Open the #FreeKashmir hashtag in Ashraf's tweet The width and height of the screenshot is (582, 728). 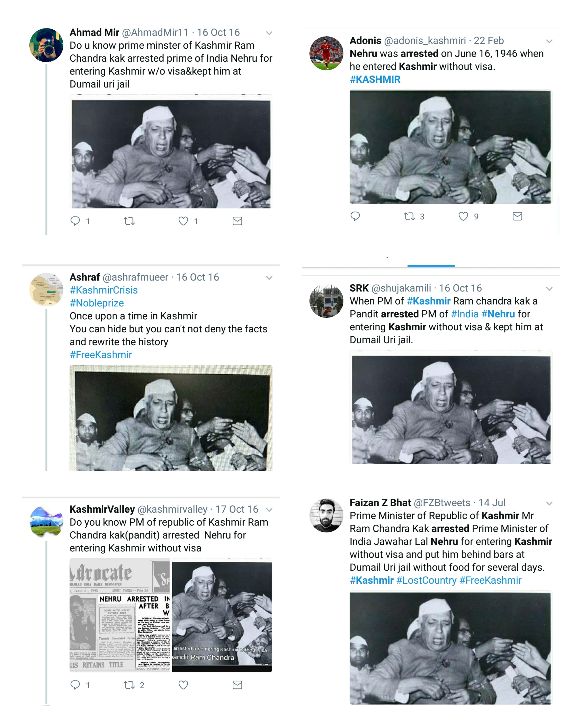[101, 354]
